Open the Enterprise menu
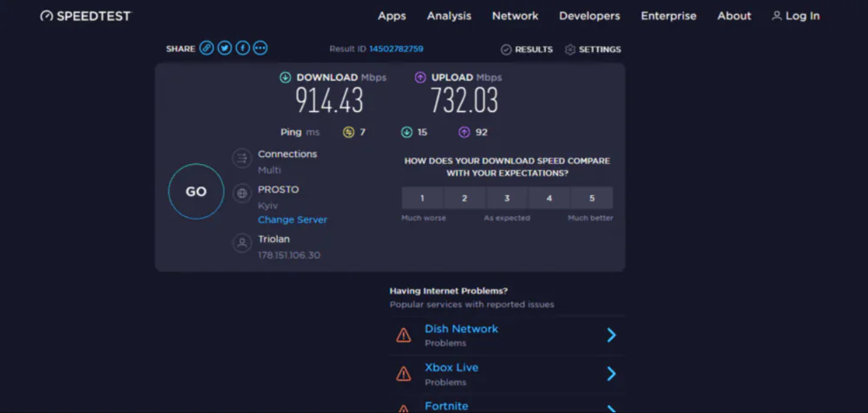 point(668,16)
